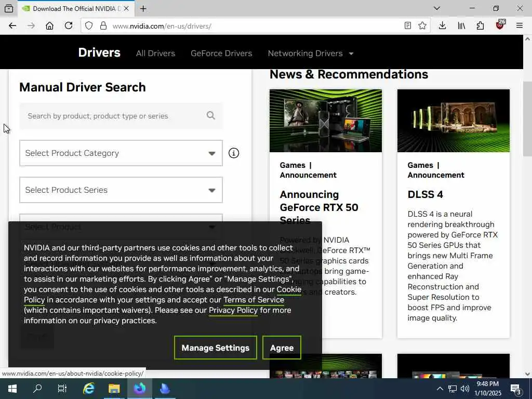
Task: Toggle reader view in address bar
Action: (x=408, y=26)
